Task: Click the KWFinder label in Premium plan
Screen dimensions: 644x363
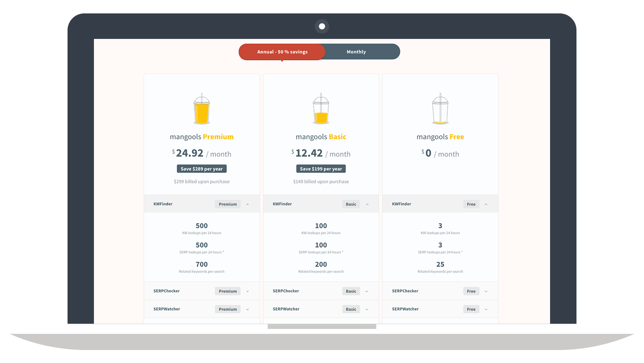Action: (163, 204)
